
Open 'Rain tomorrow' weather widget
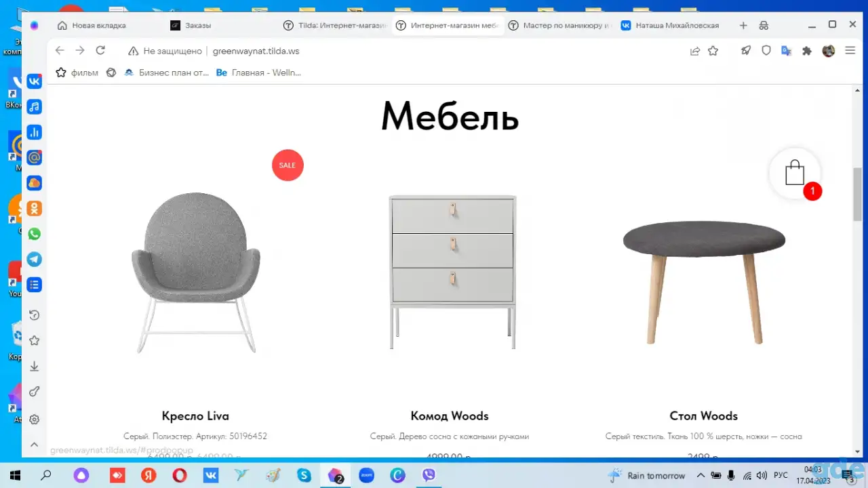pos(648,475)
